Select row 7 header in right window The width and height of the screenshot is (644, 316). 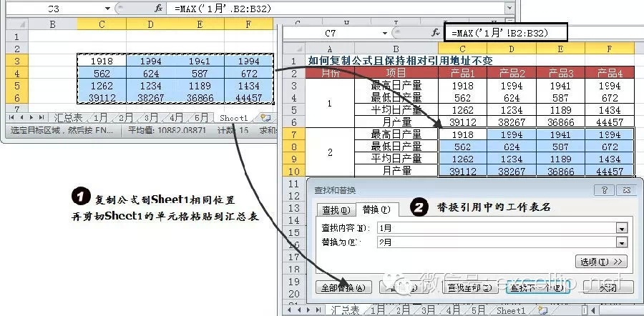293,134
